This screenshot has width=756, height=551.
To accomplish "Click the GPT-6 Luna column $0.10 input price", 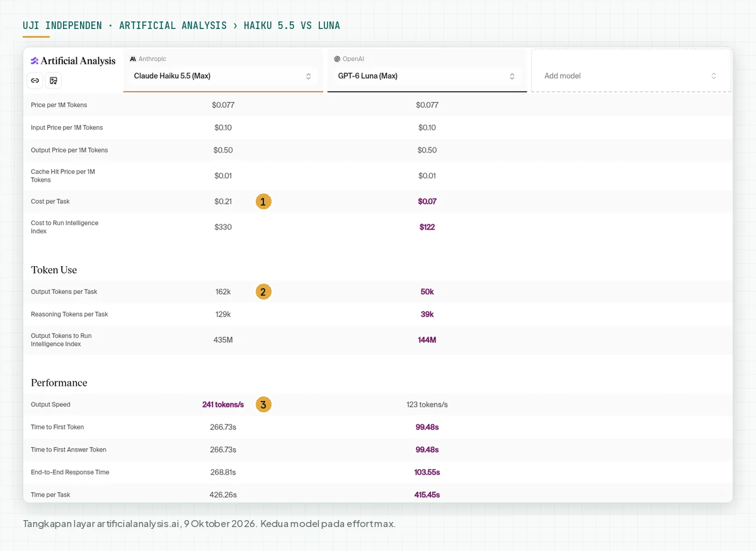I will tap(427, 128).
